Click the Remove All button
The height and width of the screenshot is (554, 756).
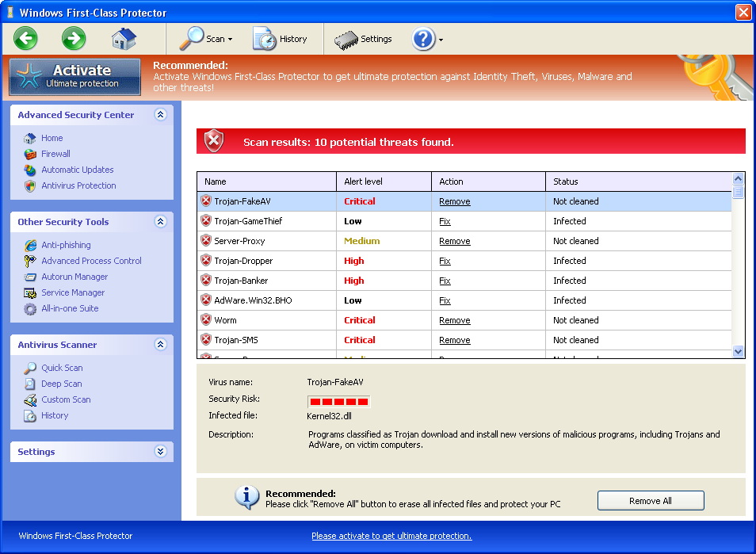pyautogui.click(x=650, y=500)
